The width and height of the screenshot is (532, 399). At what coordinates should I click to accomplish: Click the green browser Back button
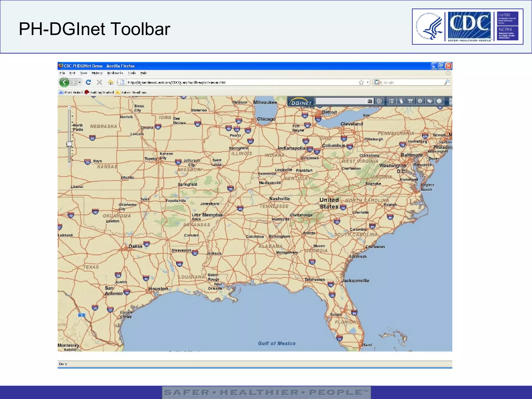(64, 82)
